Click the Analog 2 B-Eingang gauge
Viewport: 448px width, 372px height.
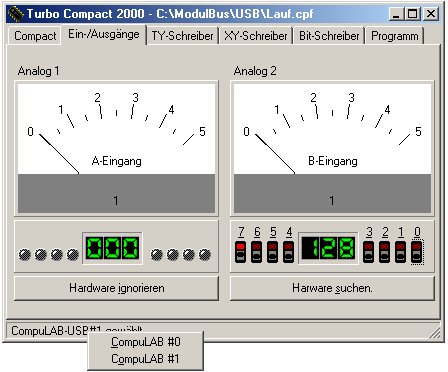[x=332, y=129]
